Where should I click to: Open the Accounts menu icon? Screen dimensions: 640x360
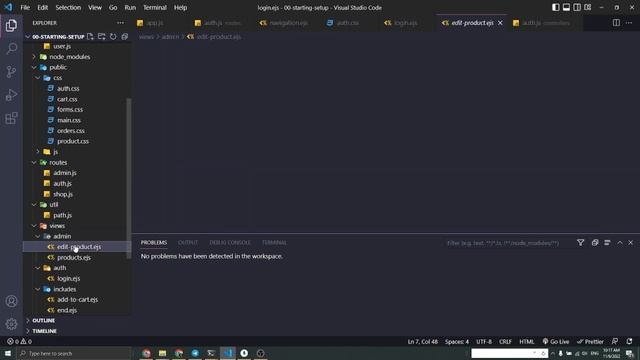(x=11, y=301)
